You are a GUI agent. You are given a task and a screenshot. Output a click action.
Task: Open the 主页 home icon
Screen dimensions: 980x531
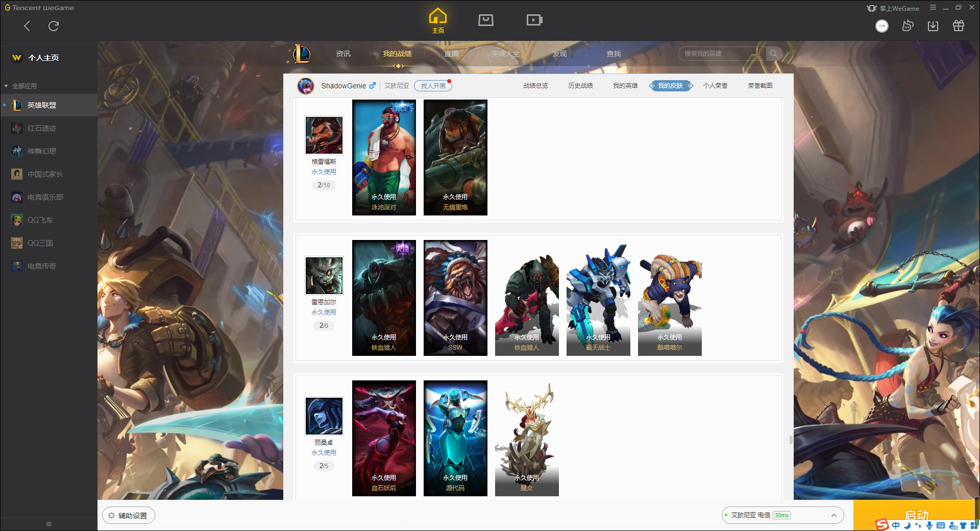click(x=438, y=21)
